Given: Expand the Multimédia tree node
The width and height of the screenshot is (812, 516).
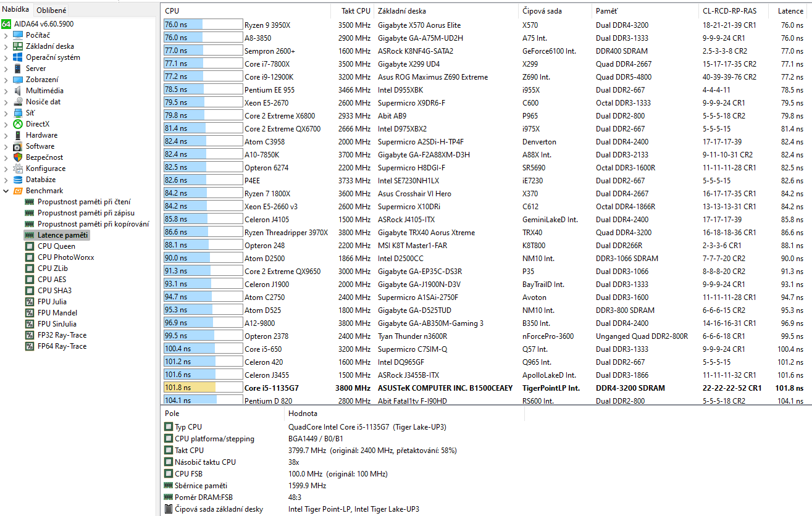Looking at the screenshot, I should (6, 91).
